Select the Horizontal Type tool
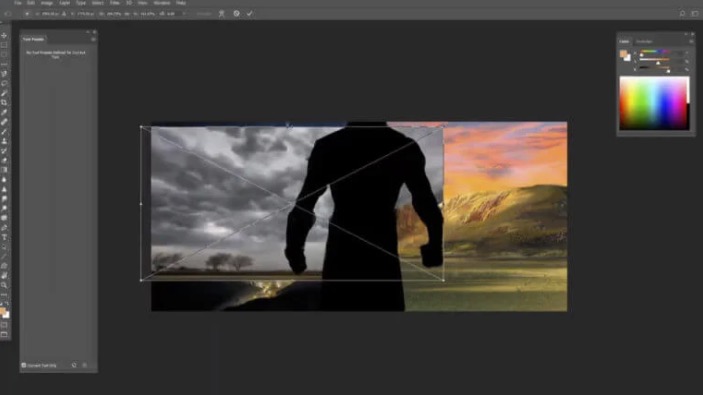Image resolution: width=703 pixels, height=395 pixels. 4,237
